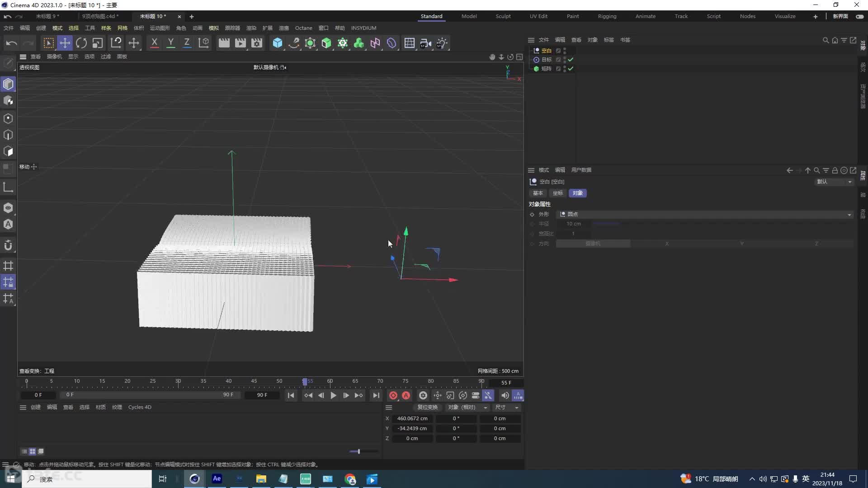The width and height of the screenshot is (868, 488).
Task: Open the viewport hamburger menu
Action: [x=23, y=56]
